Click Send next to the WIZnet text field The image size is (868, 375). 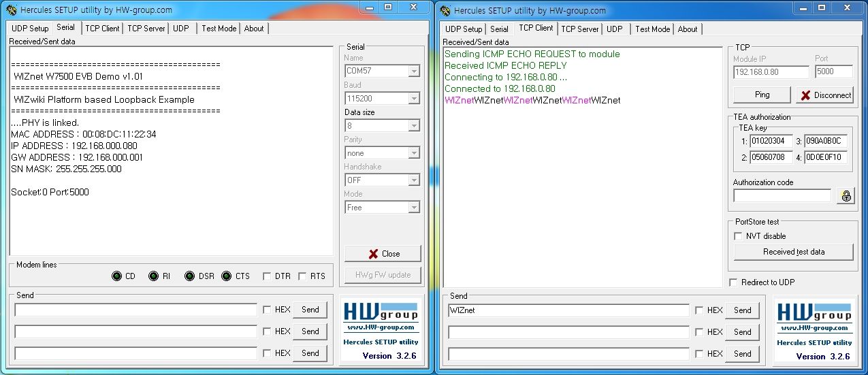pos(743,310)
